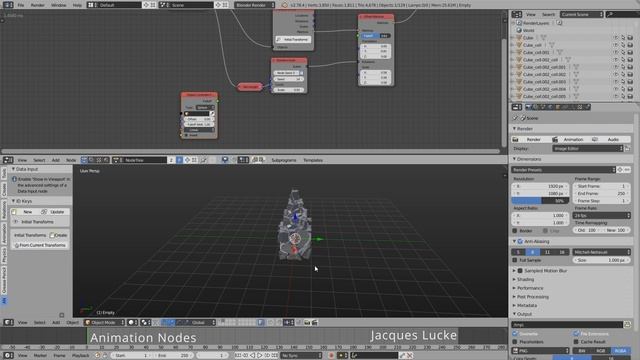The height and width of the screenshot is (360, 640).
Task: Click pivot point icon in 3D header
Action: [145, 322]
